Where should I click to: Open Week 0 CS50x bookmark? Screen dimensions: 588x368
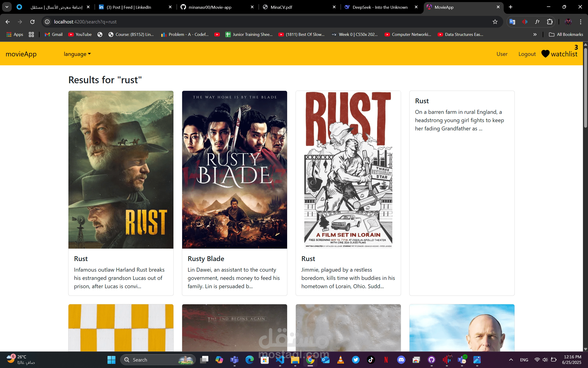pos(355,34)
